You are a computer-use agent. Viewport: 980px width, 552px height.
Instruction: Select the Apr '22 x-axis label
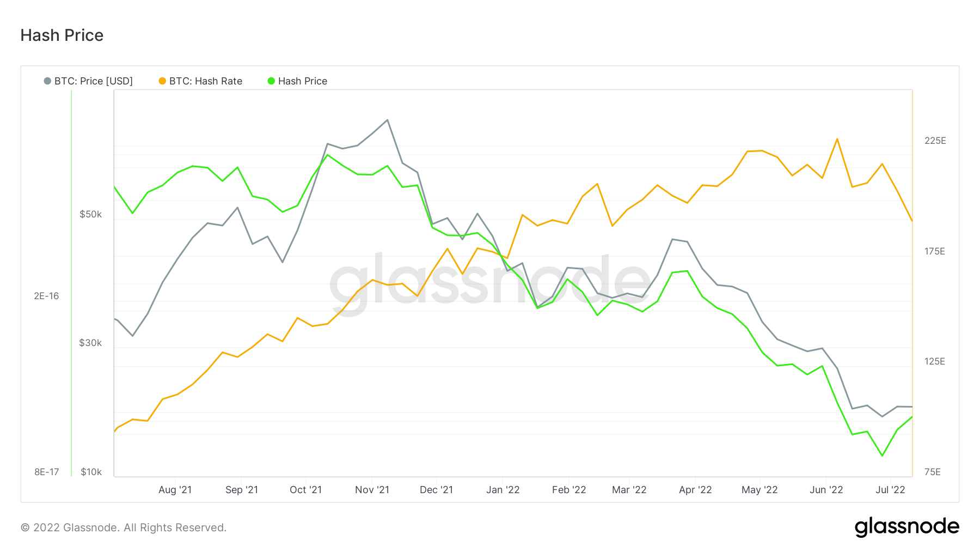pos(695,490)
